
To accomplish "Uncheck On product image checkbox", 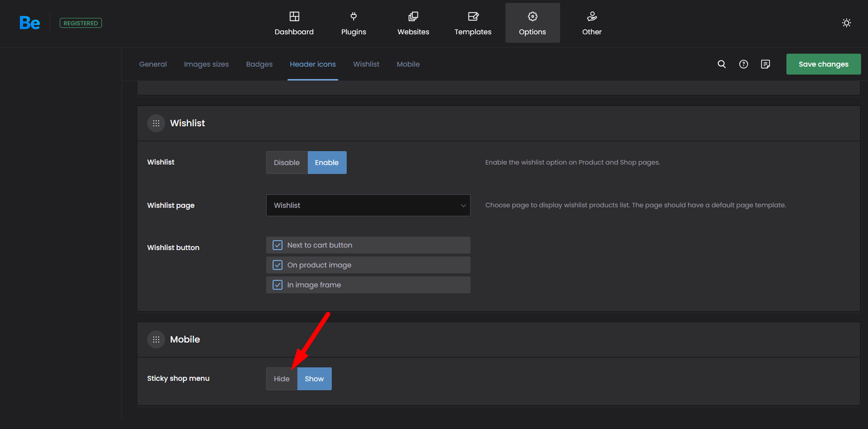I will click(278, 265).
